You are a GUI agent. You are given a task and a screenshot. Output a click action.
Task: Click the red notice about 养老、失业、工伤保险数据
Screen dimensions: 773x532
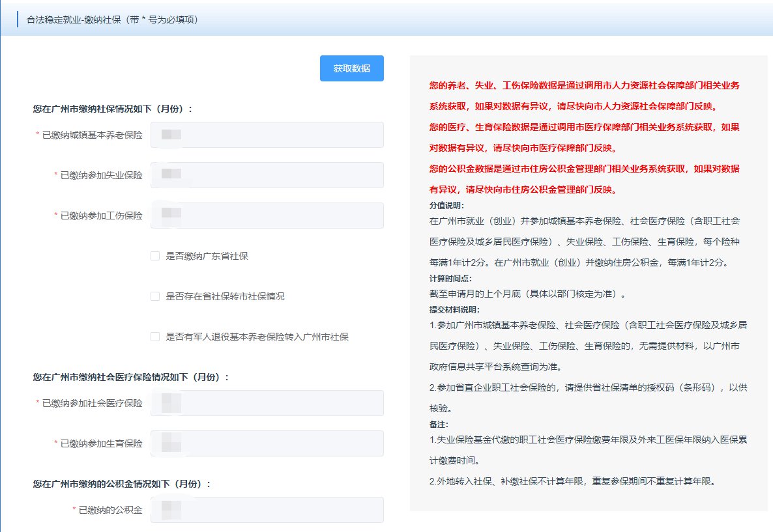[x=584, y=95]
